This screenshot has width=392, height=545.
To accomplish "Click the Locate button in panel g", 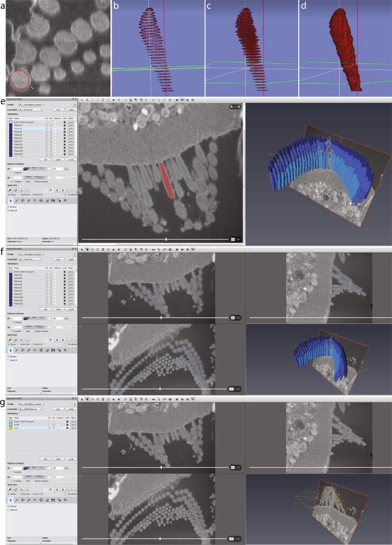I will pyautogui.click(x=71, y=459).
